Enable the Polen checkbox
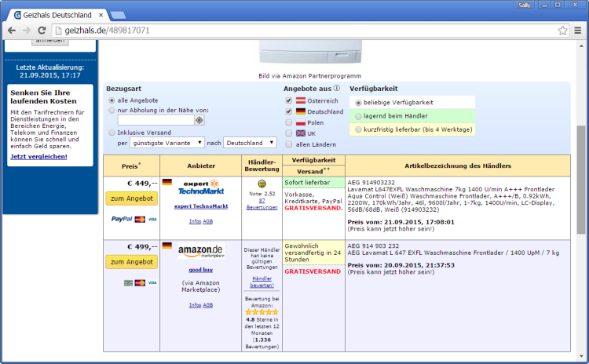The height and width of the screenshot is (364, 589). point(289,123)
